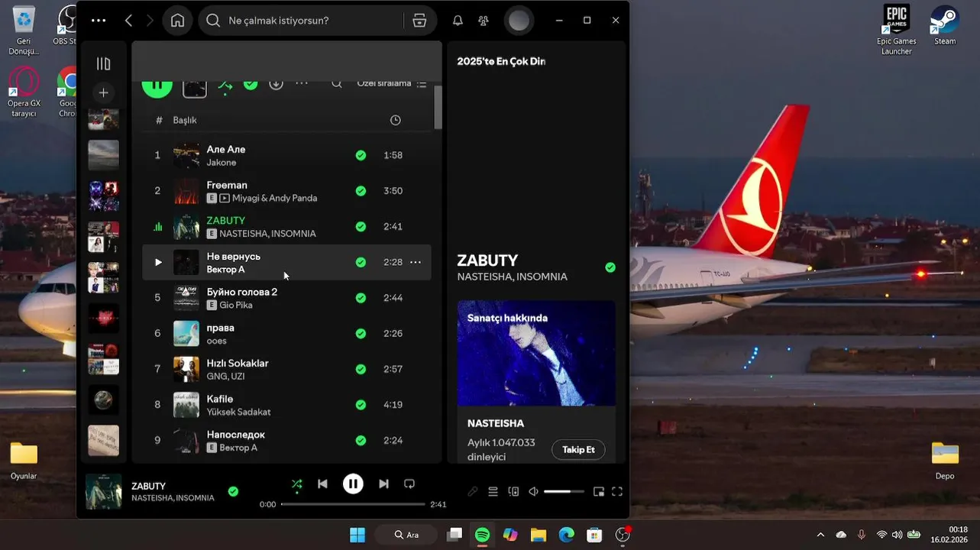Image resolution: width=980 pixels, height=550 pixels.
Task: Collapse the Your Library sidebar icon
Action: point(103,64)
